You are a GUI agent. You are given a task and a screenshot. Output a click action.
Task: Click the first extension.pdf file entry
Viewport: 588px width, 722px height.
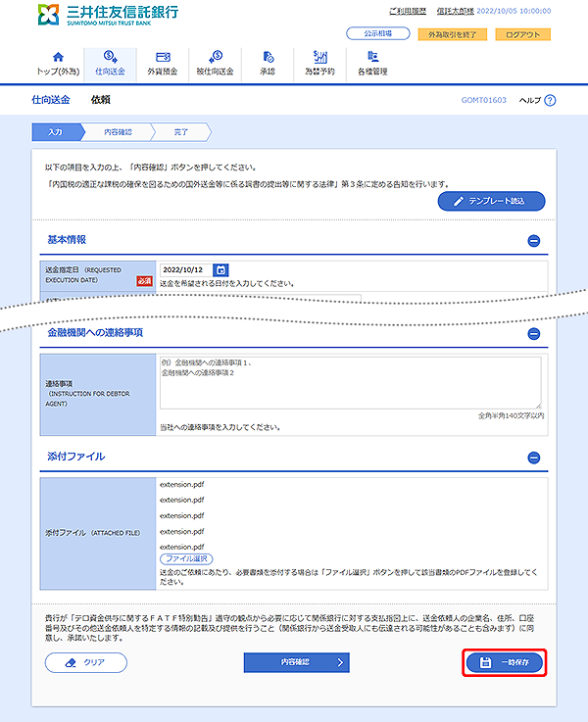click(182, 484)
